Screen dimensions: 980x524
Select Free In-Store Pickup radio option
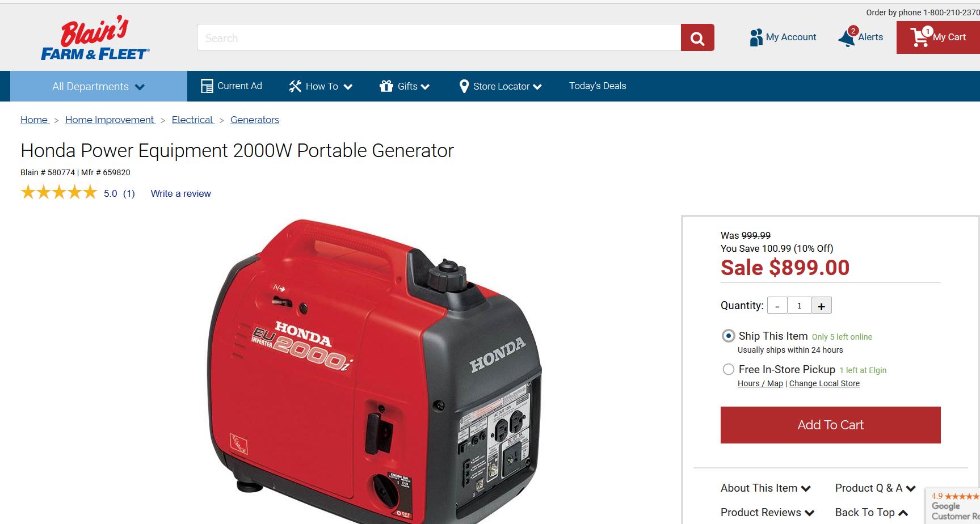[x=728, y=369]
